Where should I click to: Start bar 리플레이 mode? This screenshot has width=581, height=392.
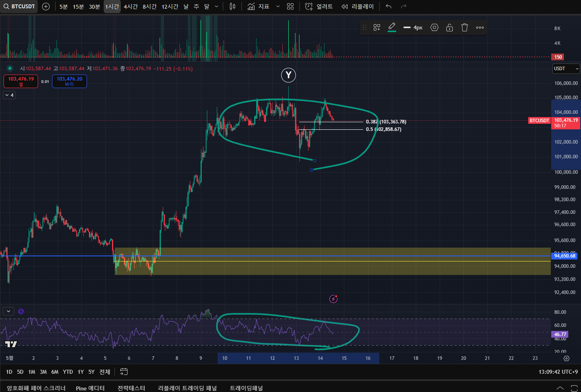coord(358,6)
